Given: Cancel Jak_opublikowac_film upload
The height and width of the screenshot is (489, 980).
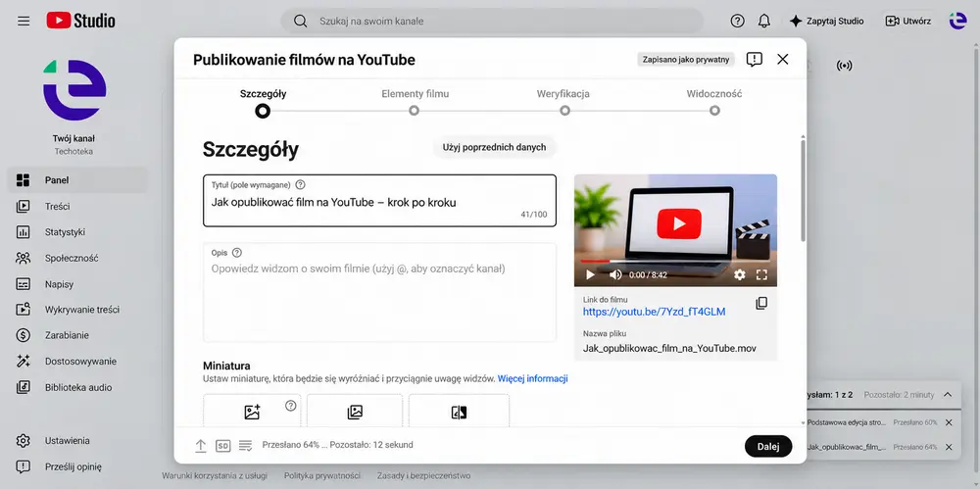Looking at the screenshot, I should pyautogui.click(x=949, y=447).
